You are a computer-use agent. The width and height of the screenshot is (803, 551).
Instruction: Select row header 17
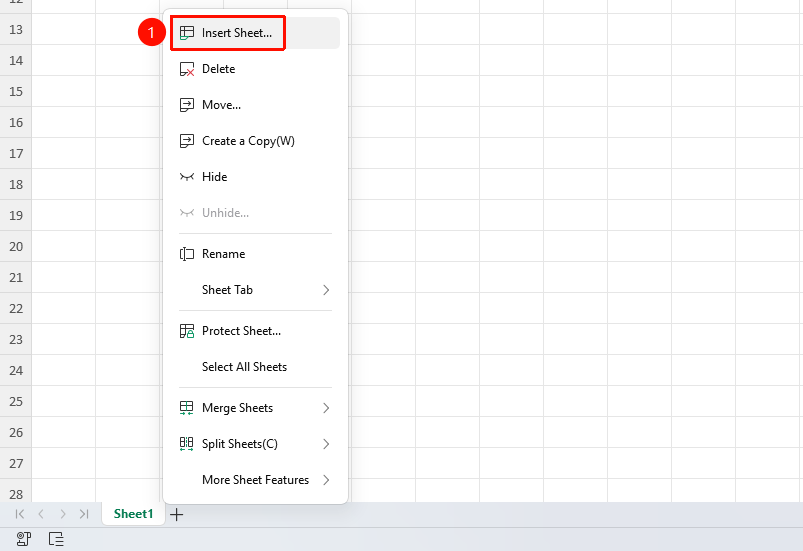coord(16,154)
